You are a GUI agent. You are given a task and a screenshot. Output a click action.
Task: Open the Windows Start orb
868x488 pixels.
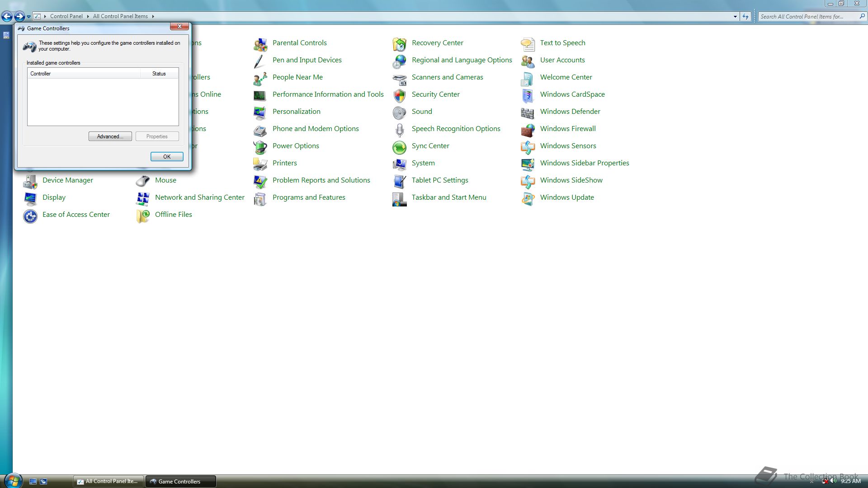click(13, 481)
